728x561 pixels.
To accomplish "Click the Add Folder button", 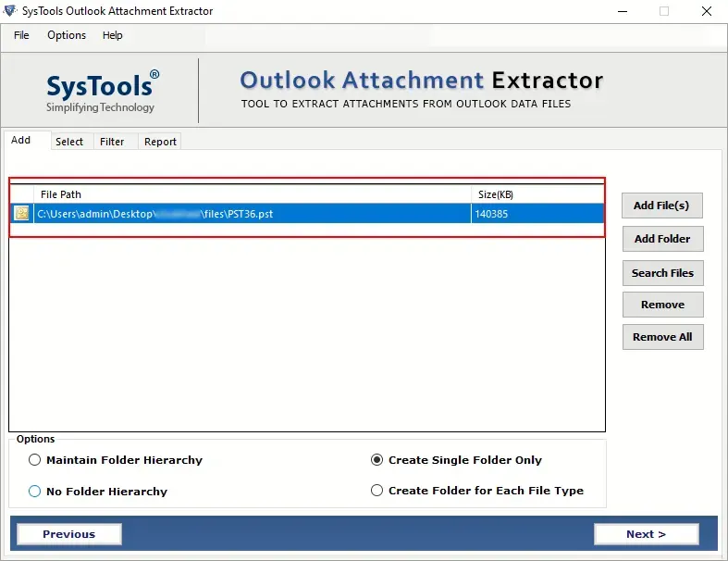I will click(x=662, y=239).
